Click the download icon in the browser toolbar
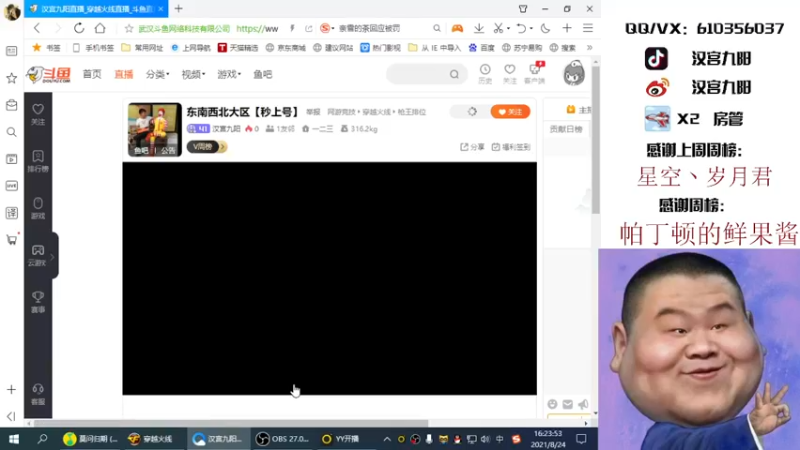 coord(479,28)
